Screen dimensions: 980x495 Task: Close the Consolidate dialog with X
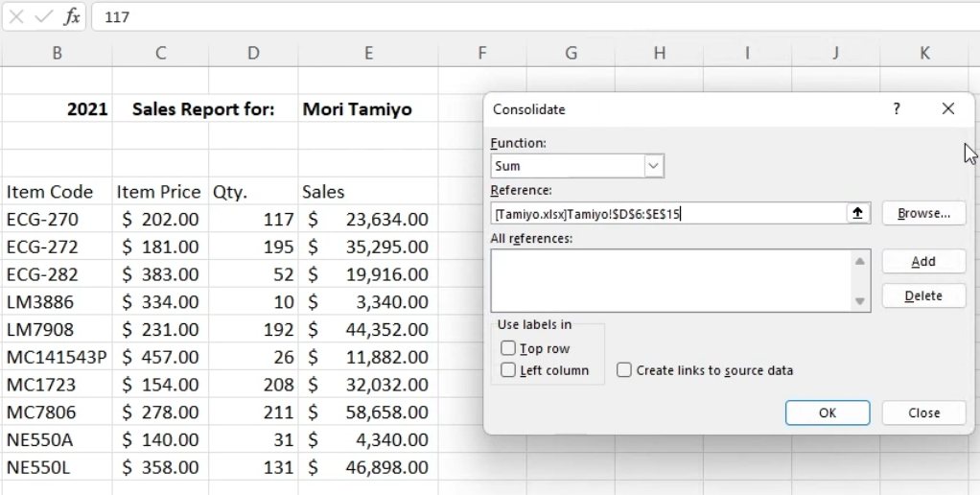[948, 108]
